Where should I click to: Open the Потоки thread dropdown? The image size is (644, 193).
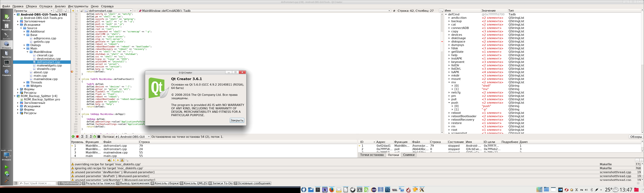click(133, 137)
